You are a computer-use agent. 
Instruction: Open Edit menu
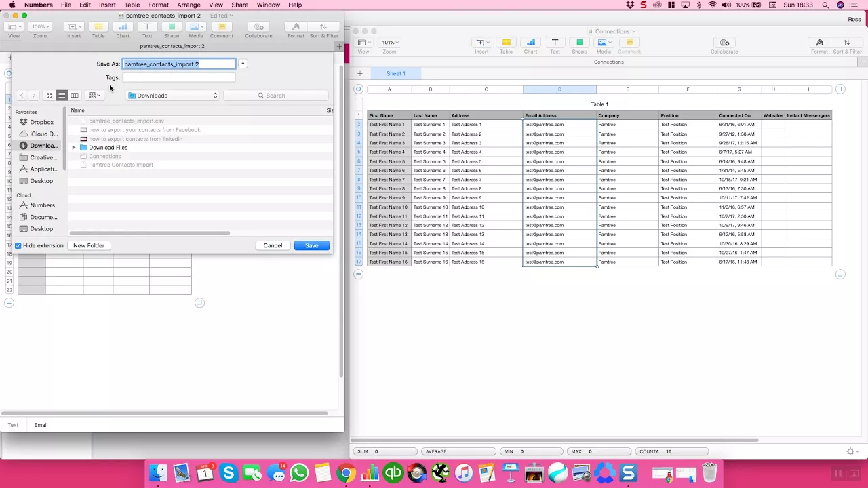pyautogui.click(x=85, y=5)
